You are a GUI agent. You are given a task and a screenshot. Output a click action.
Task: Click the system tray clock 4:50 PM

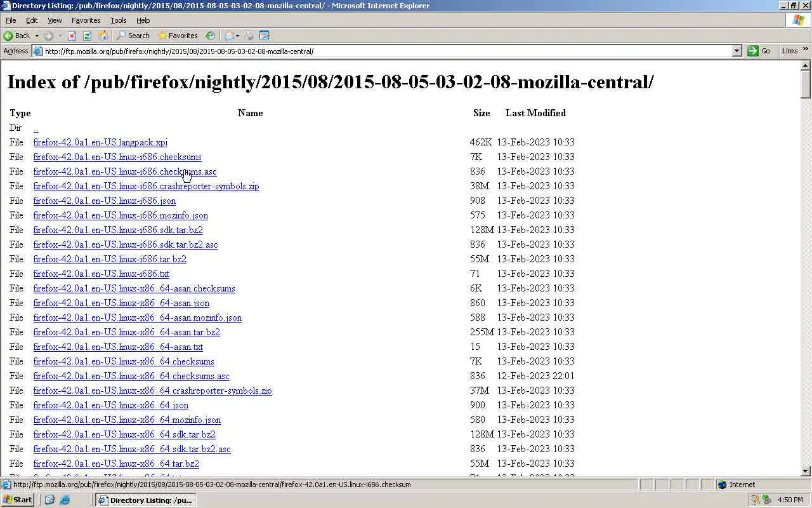(x=790, y=500)
